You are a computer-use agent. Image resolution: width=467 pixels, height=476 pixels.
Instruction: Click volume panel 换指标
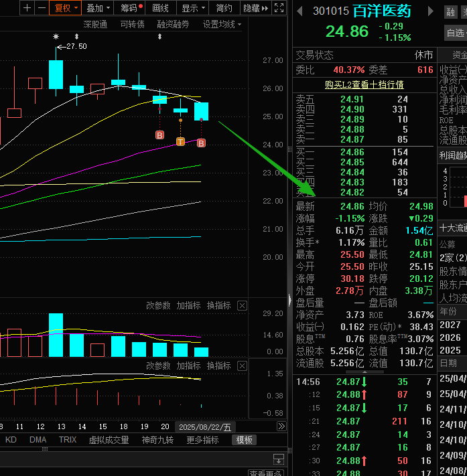pos(219,305)
